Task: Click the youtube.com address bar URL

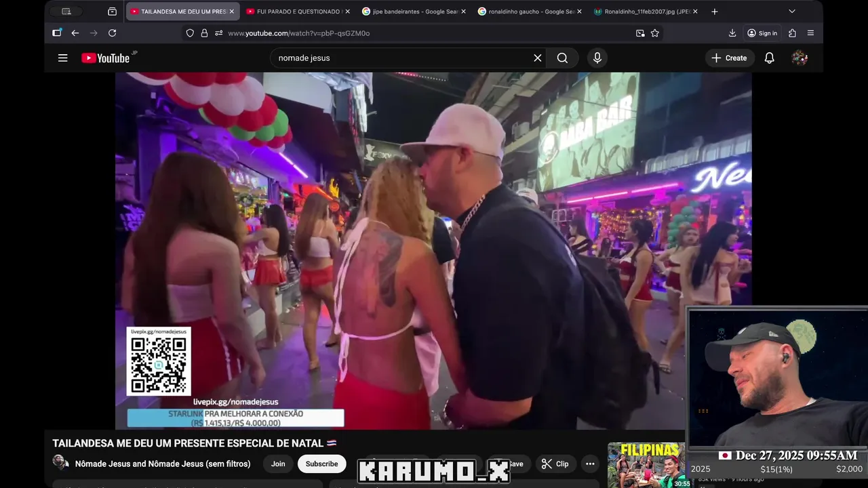Action: (299, 33)
